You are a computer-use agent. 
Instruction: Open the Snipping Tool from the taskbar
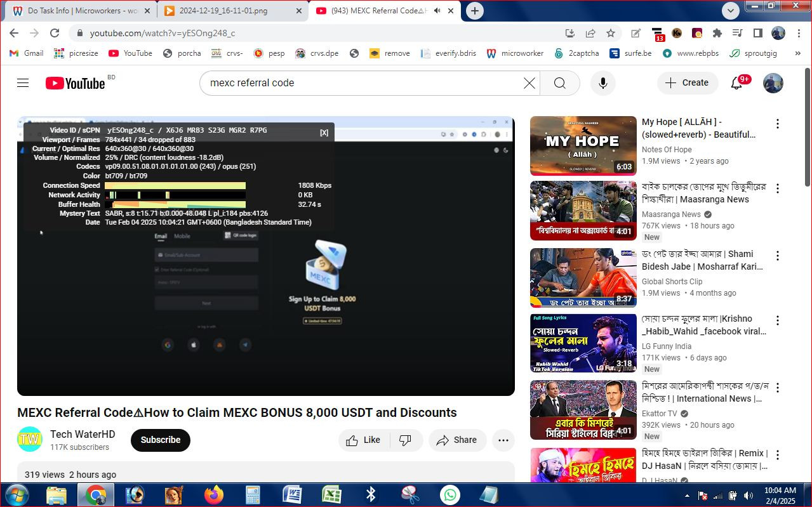click(x=411, y=495)
